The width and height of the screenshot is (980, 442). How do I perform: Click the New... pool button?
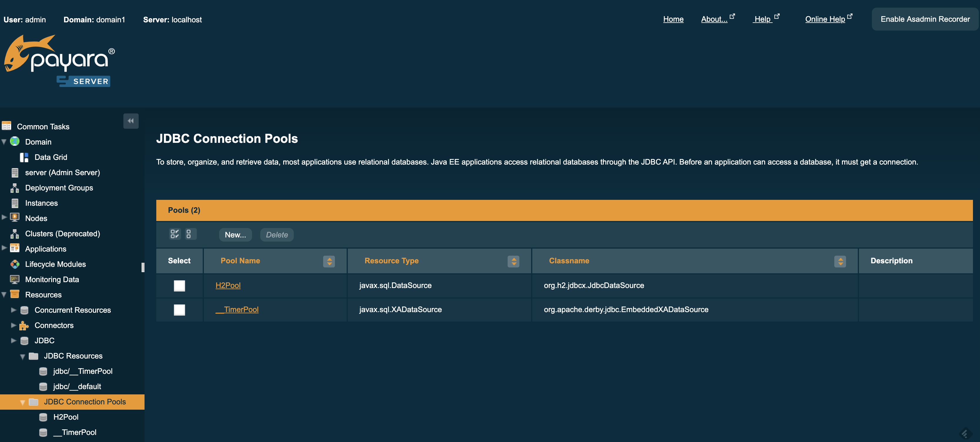click(235, 235)
